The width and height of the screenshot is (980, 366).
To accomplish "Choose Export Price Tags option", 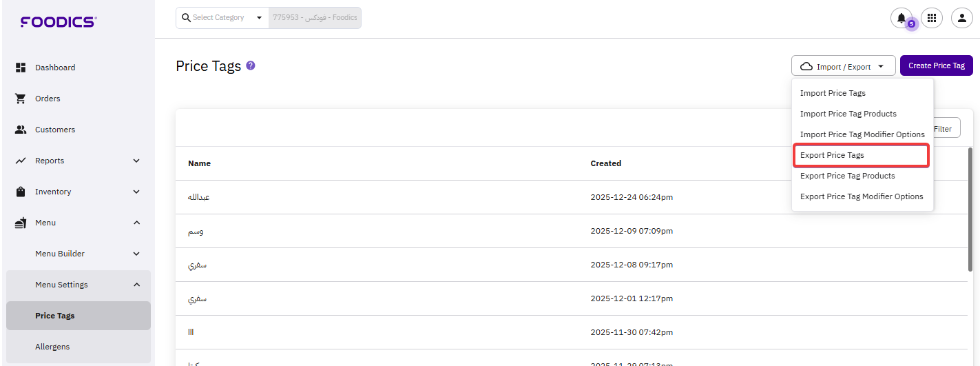I will click(x=832, y=155).
